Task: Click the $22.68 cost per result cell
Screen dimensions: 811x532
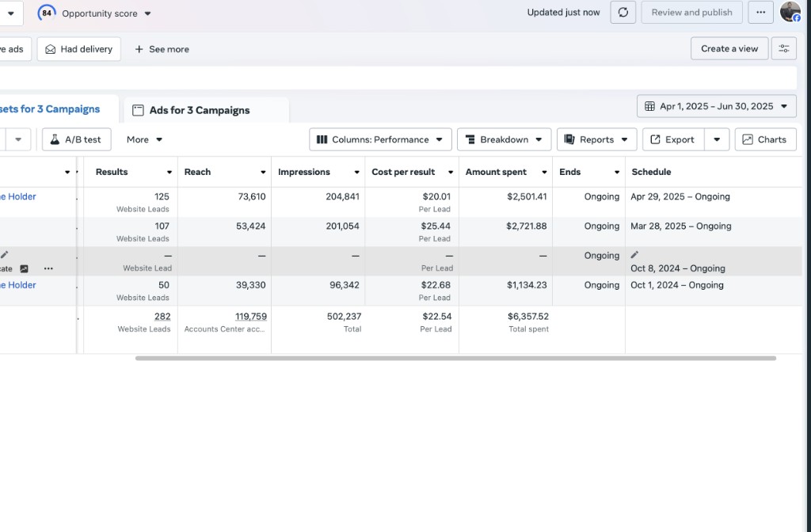Action: [436, 285]
